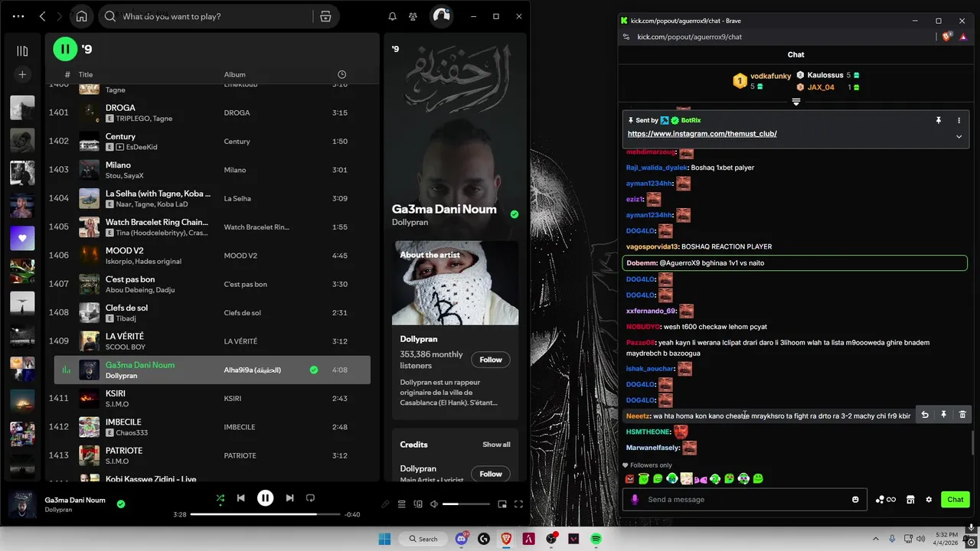
Task: Create new playlist with plus icon
Action: 22,74
